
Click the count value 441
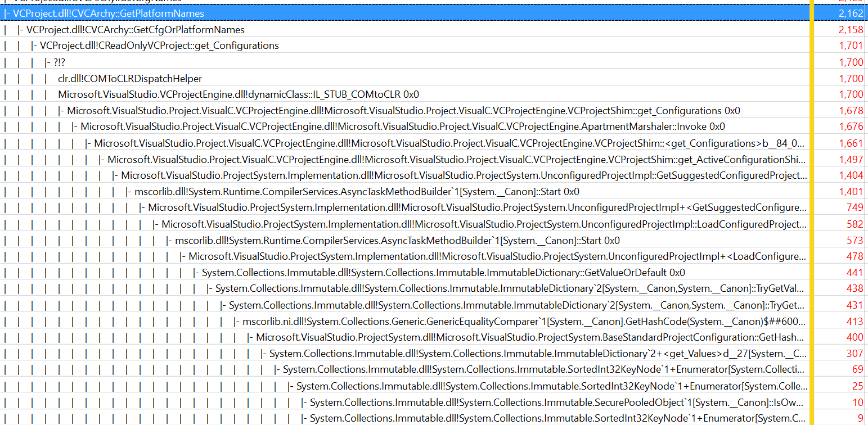coord(854,273)
